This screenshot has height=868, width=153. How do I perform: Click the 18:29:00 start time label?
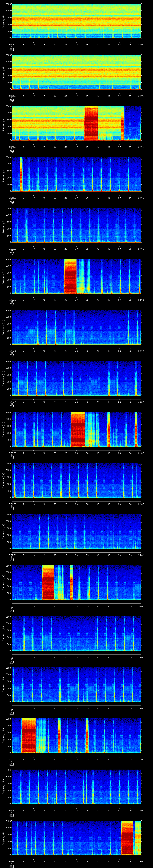pyautogui.click(x=12, y=402)
